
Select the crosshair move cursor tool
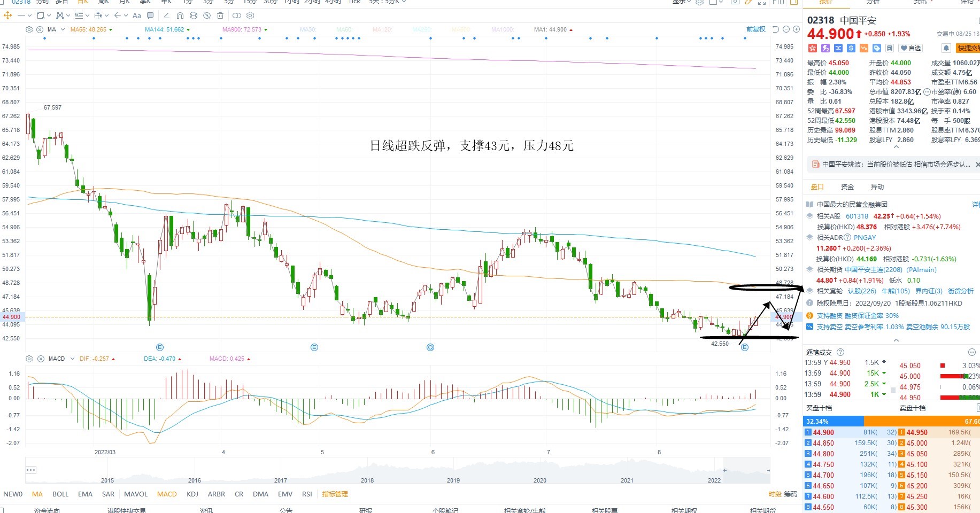point(7,15)
